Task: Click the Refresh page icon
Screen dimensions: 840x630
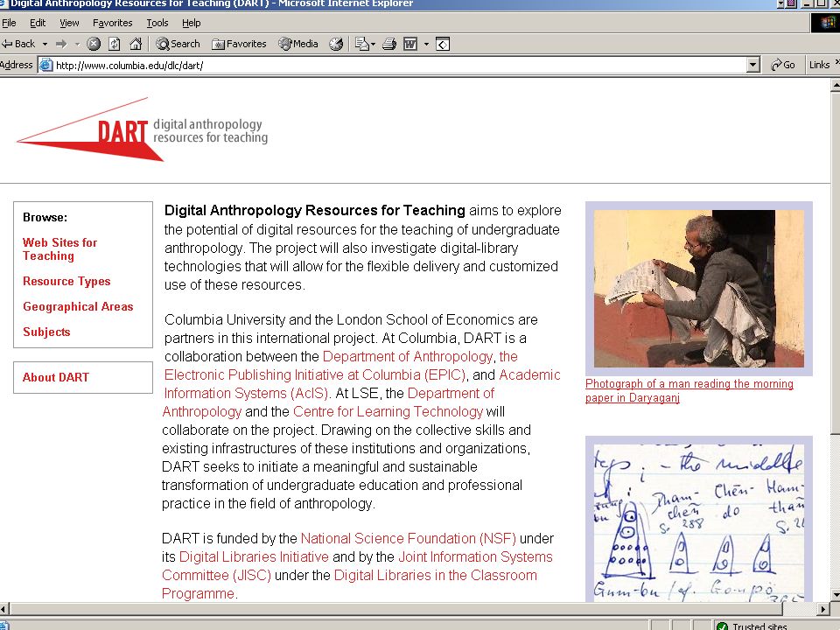Action: [x=114, y=44]
